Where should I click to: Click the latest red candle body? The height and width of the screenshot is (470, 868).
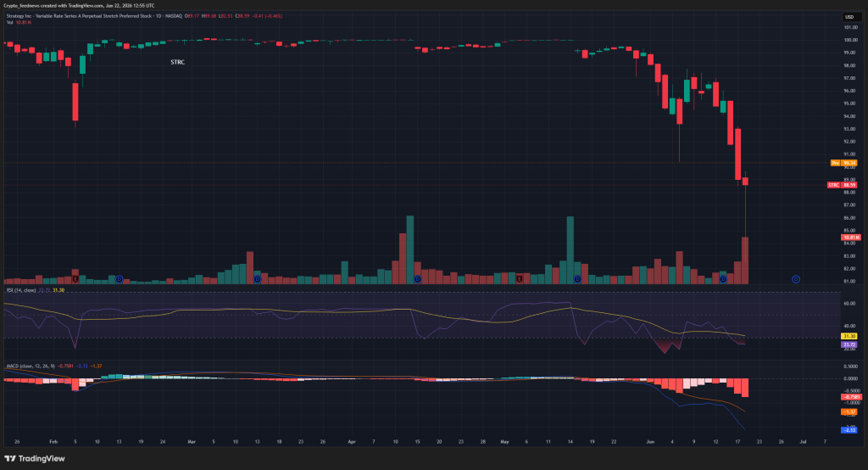(x=746, y=182)
